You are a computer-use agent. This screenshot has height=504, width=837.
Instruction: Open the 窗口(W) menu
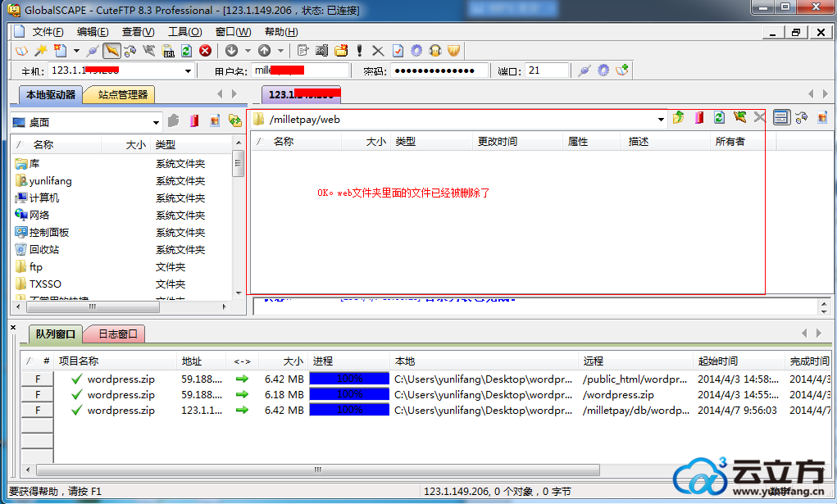pyautogui.click(x=234, y=32)
